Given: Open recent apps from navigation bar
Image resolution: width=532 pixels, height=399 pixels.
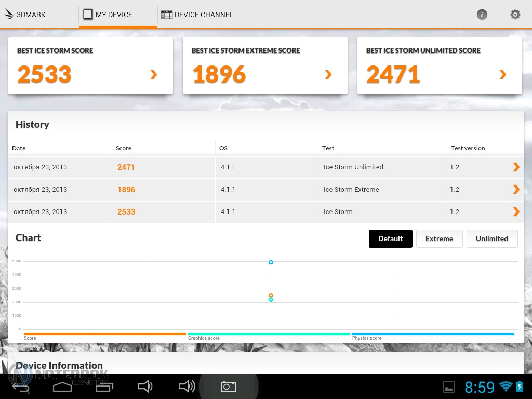Looking at the screenshot, I should pos(104,387).
